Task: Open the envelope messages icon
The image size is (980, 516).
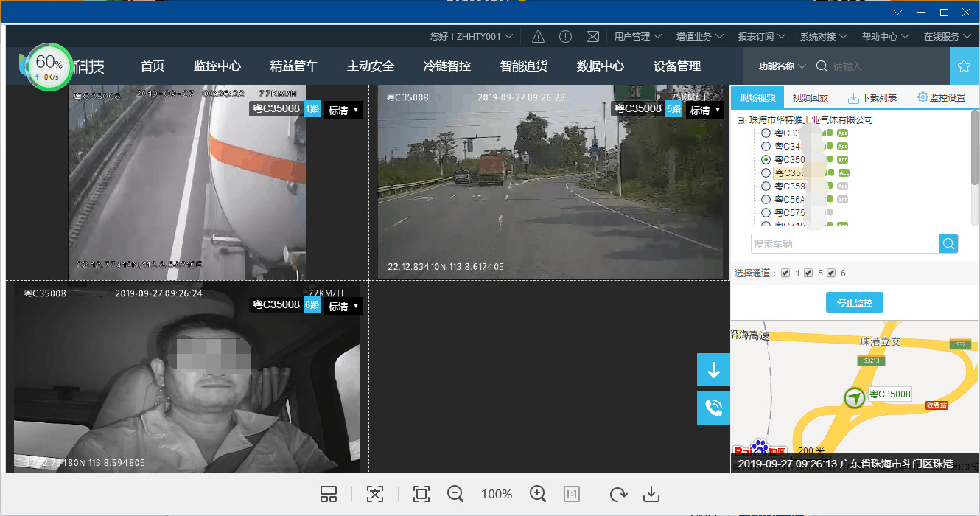Action: click(592, 36)
